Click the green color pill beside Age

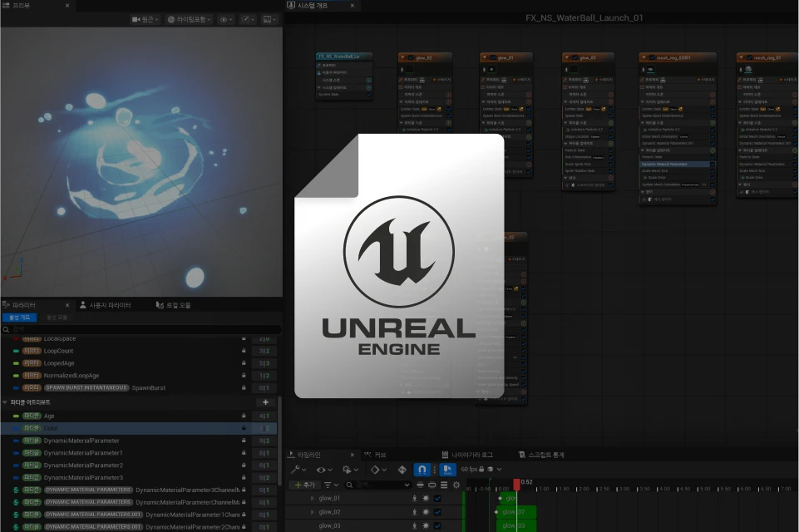pos(16,416)
